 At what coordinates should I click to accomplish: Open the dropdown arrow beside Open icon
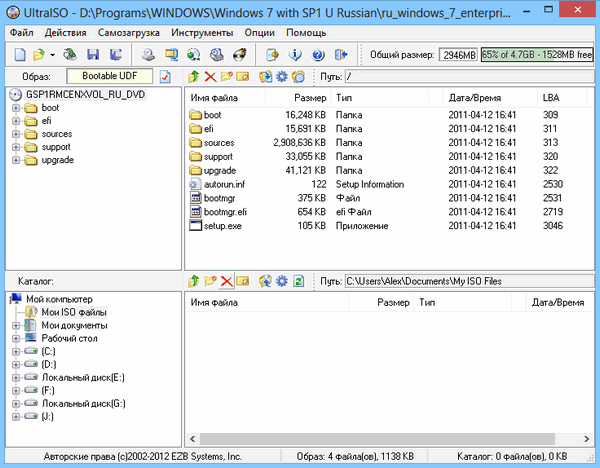[52, 54]
